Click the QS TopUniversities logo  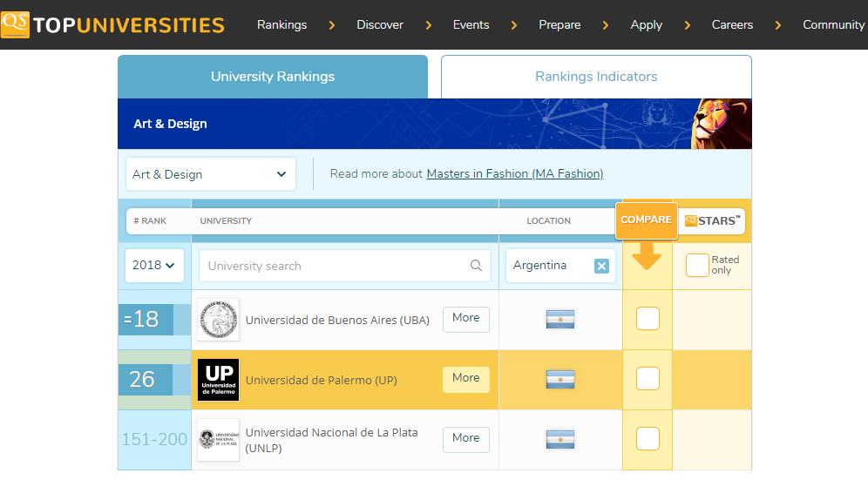113,24
